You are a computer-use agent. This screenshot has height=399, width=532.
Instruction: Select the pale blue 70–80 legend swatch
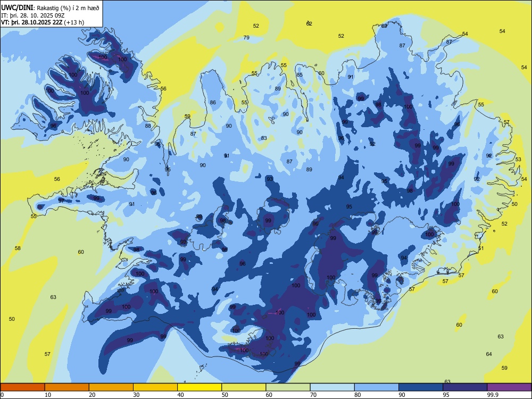pos(332,387)
